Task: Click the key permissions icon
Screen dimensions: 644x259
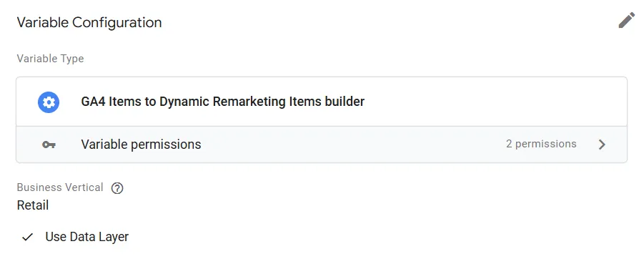Action: [x=49, y=145]
